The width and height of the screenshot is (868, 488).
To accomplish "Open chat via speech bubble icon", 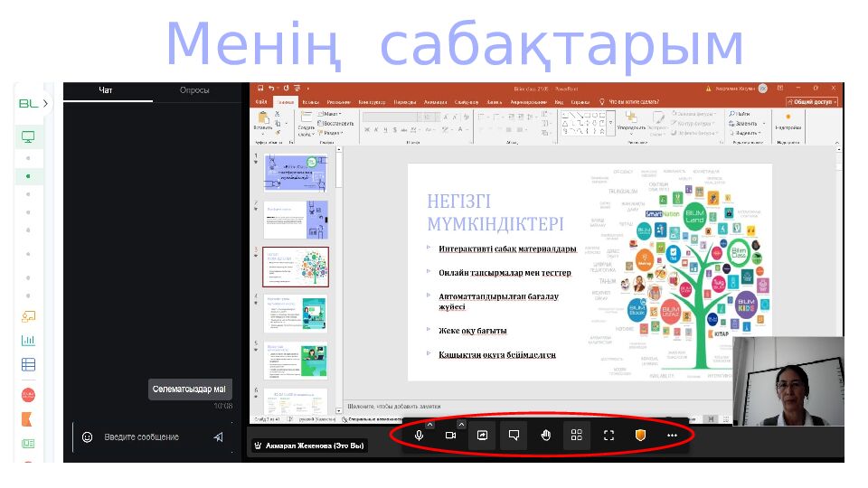I will [514, 435].
